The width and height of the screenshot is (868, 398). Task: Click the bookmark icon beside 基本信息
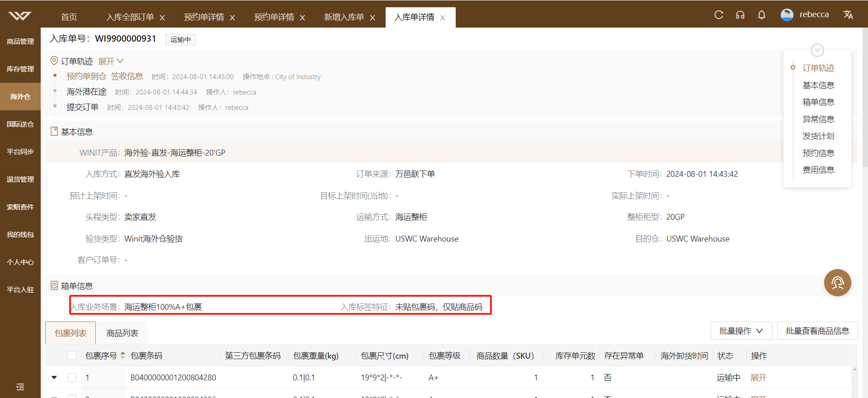point(54,132)
